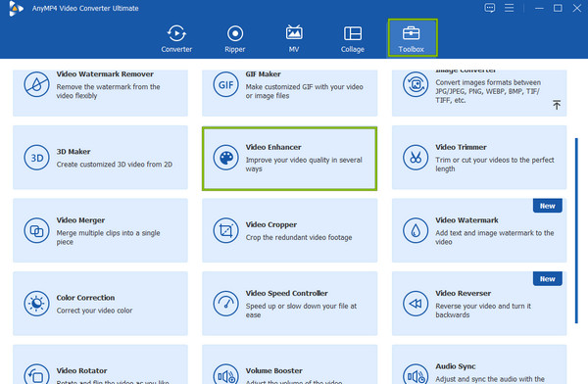Click the Video Cropper icon

coord(225,230)
